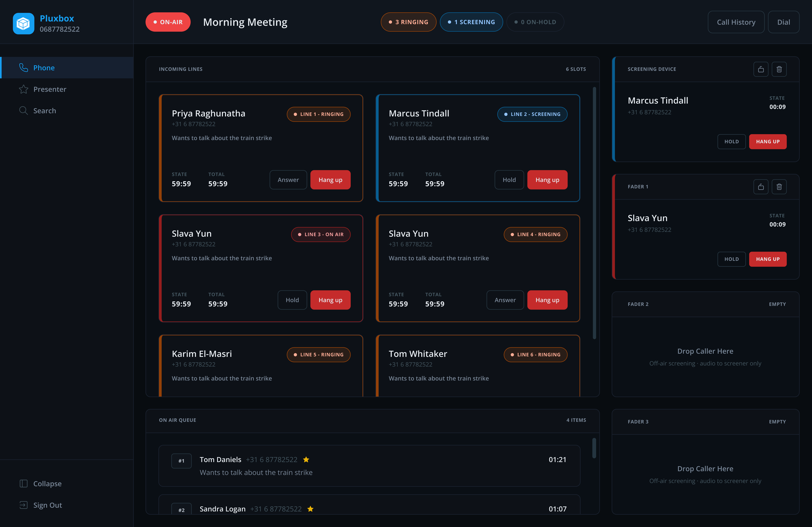Viewport: 812px width, 527px height.
Task: Filter by 0 ON-HOLD calls
Action: pos(535,22)
